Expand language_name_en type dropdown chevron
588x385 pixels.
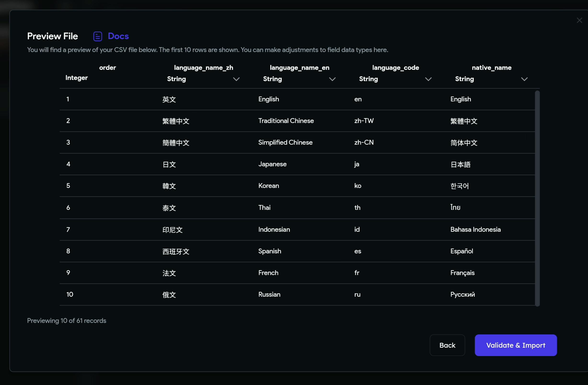pyautogui.click(x=332, y=79)
